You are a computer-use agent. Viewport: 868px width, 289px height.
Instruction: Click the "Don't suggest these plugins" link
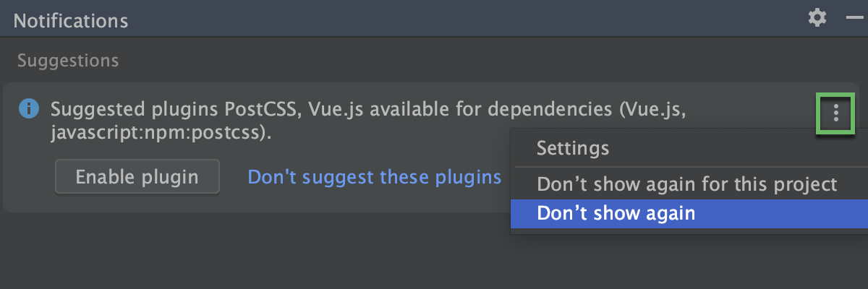coord(375,177)
